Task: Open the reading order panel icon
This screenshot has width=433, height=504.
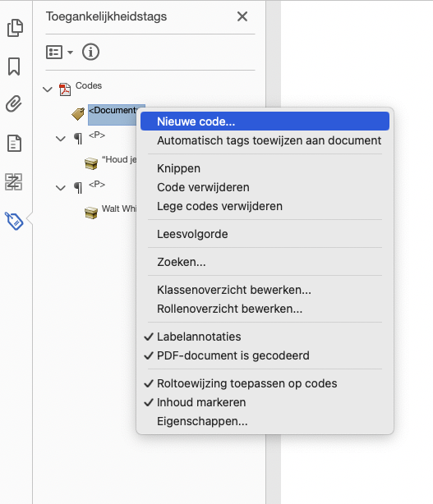Action: (13, 181)
